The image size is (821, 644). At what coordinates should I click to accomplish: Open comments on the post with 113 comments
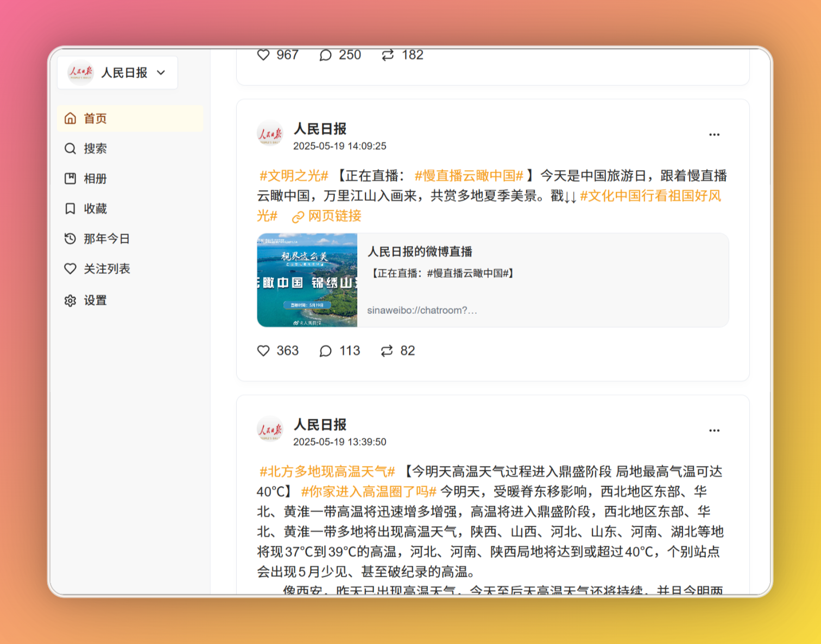(325, 351)
